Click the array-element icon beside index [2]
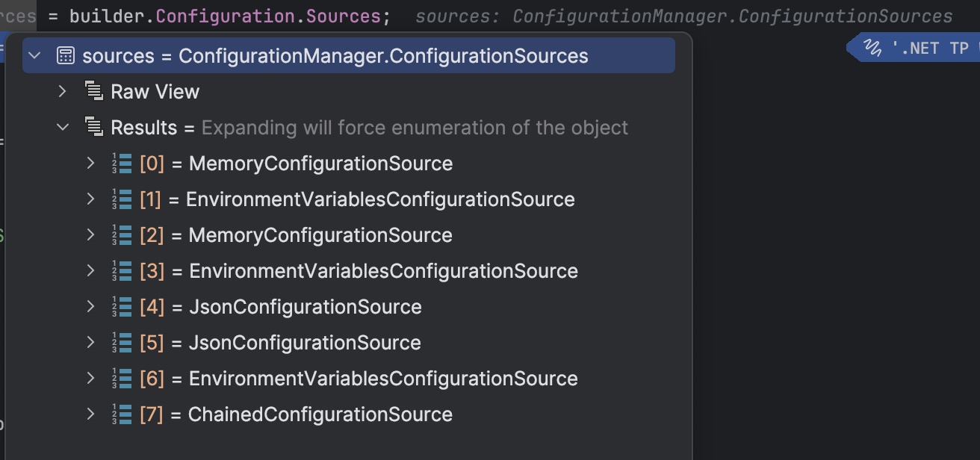Screen dimensions: 980x460 click(122, 235)
